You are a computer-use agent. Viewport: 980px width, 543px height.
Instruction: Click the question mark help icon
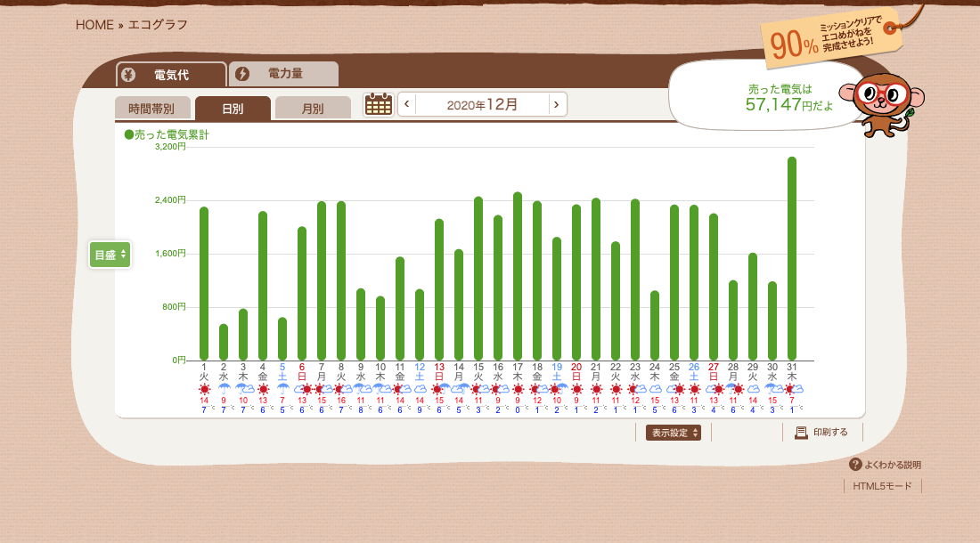pyautogui.click(x=855, y=465)
